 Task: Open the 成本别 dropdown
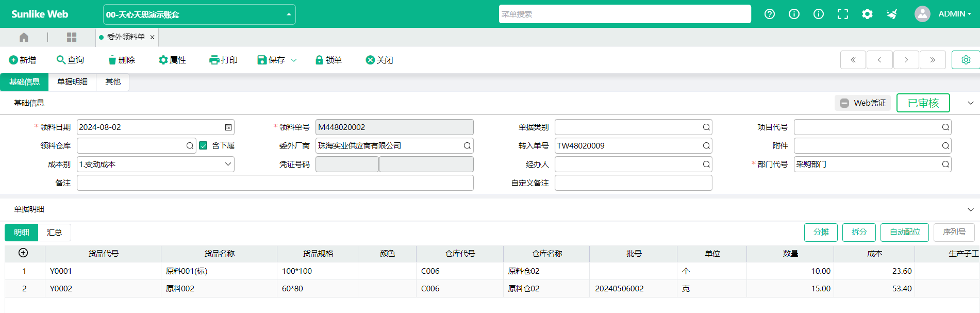[155, 164]
